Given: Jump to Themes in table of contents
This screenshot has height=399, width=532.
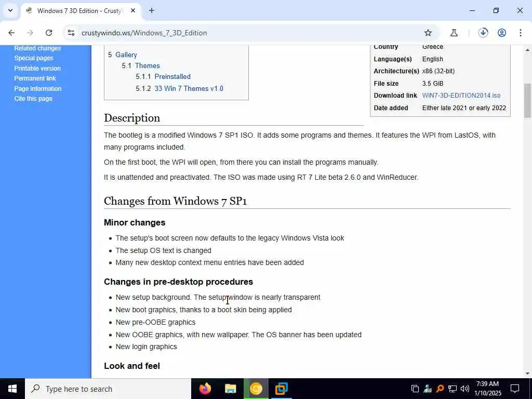Looking at the screenshot, I should [147, 65].
